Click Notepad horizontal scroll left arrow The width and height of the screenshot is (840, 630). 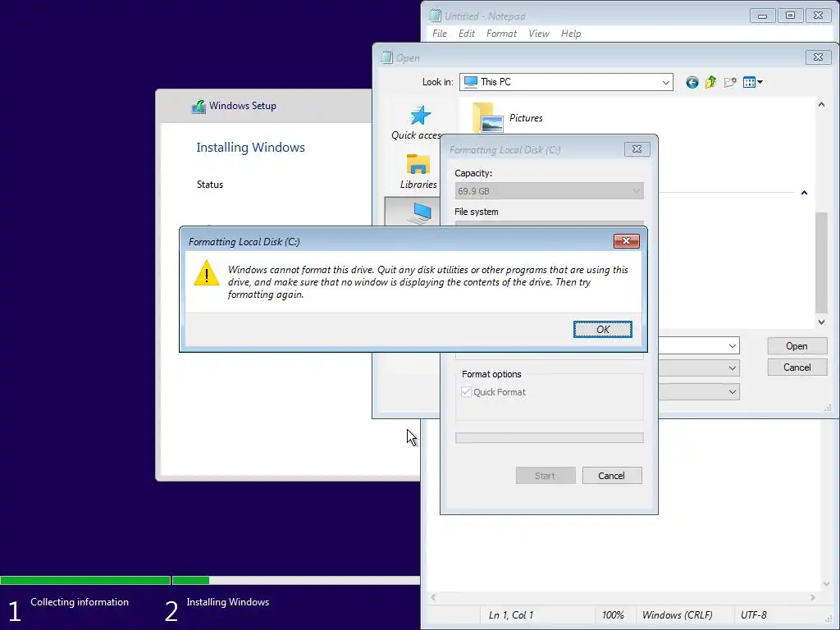[433, 597]
